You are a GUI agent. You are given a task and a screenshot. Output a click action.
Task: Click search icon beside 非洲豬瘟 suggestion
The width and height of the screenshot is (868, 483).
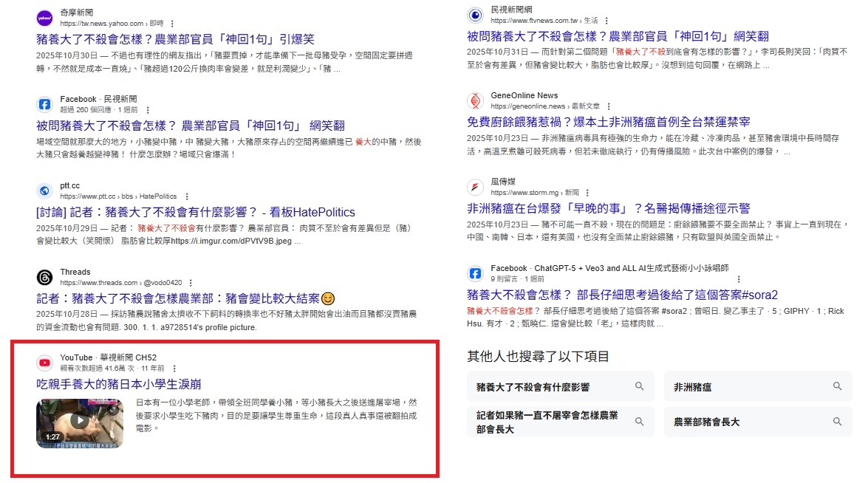point(837,386)
